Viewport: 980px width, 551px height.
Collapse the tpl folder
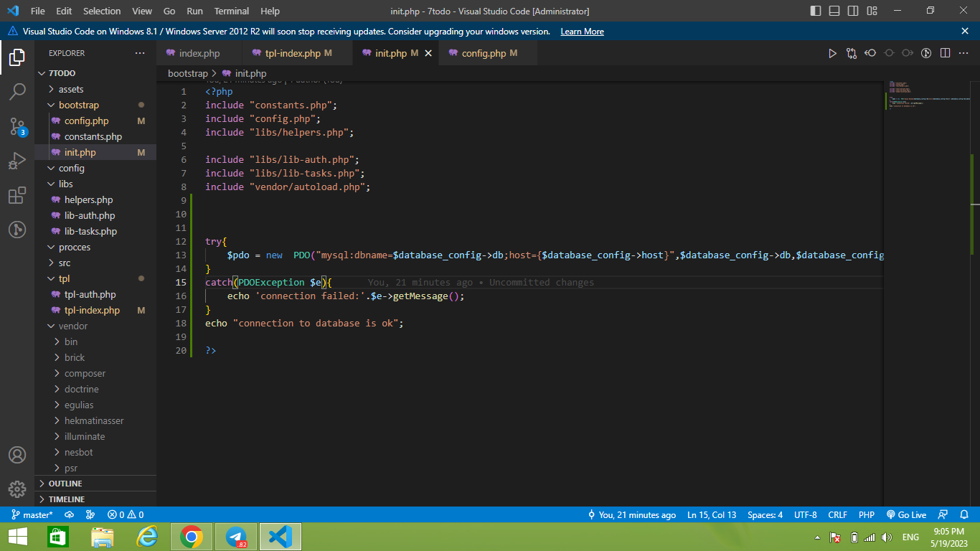95,278
